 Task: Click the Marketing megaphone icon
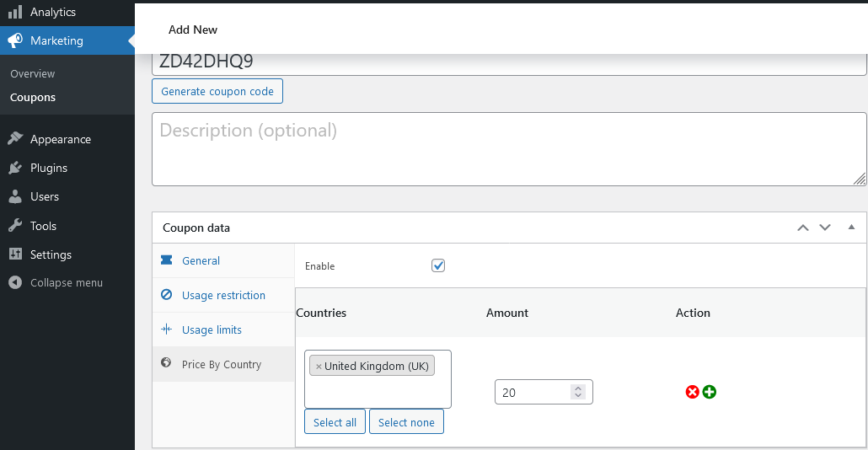click(x=15, y=40)
